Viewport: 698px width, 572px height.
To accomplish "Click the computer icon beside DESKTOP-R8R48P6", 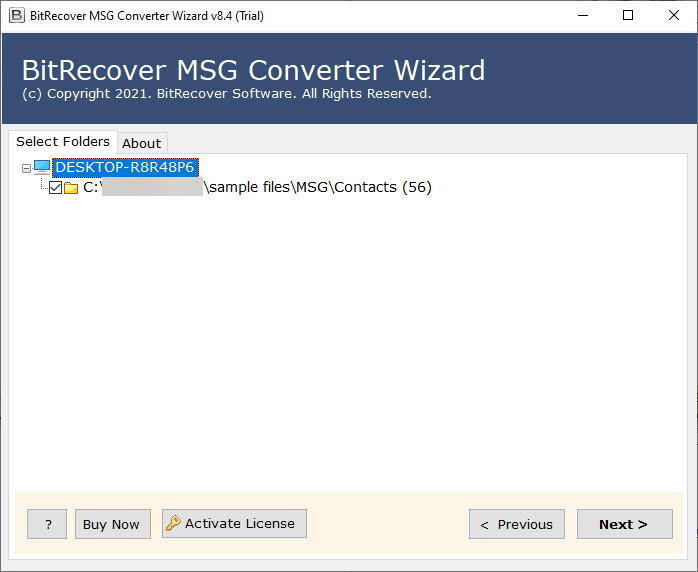I will 42,168.
